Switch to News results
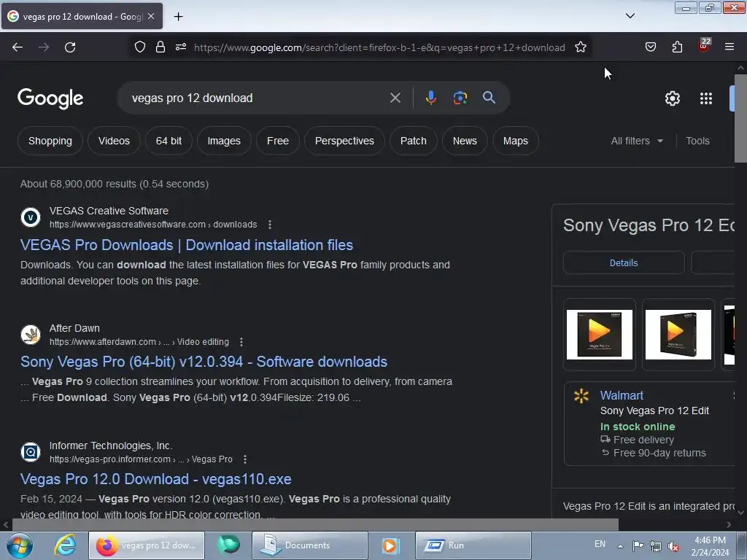 click(x=465, y=141)
